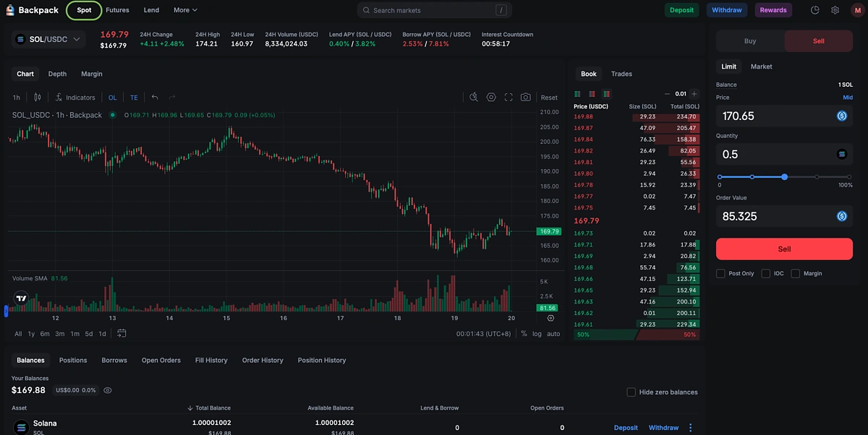The width and height of the screenshot is (868, 435).
Task: Open the Open Orders tab
Action: tap(161, 360)
